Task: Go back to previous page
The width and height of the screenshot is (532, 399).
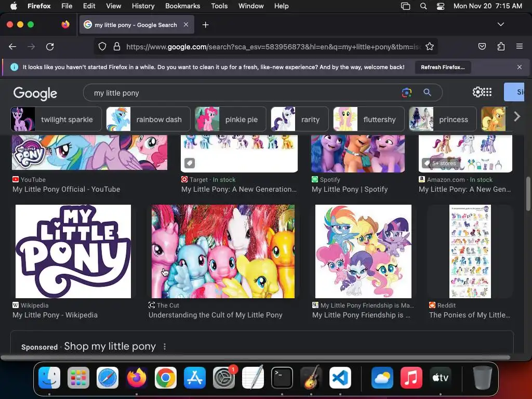Action: pos(12,46)
